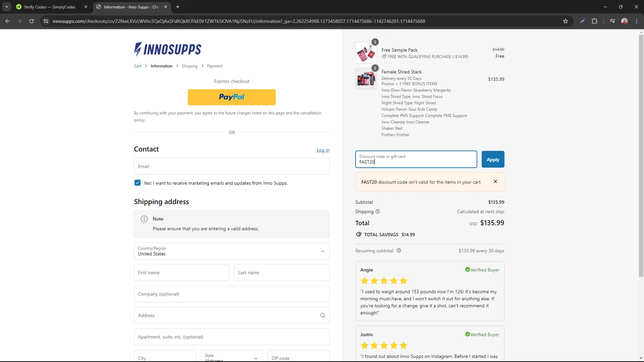This screenshot has height=362, width=644.
Task: Click the Shipping help question icon
Action: [x=378, y=211]
